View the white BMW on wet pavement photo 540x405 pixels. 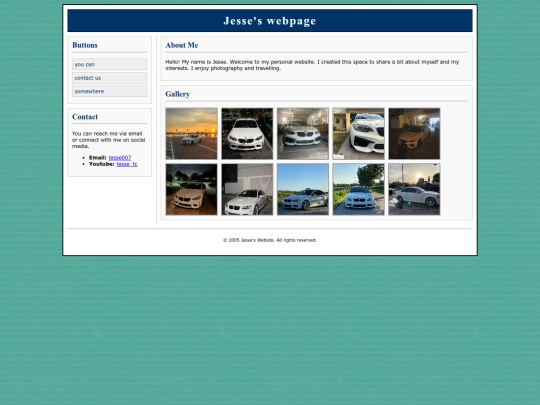point(191,189)
